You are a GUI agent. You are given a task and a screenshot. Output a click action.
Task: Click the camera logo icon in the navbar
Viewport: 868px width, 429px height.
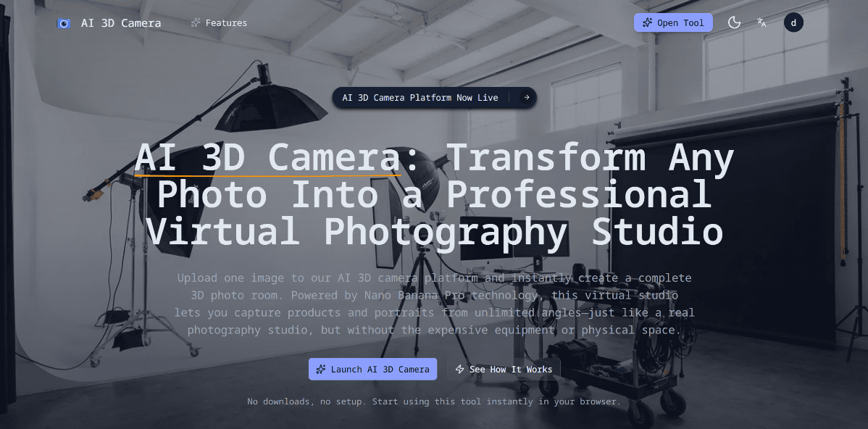click(x=64, y=23)
